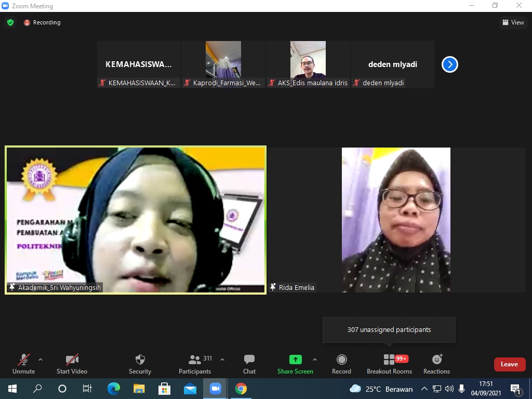Open the Windows notification center
Image resolution: width=532 pixels, height=399 pixels.
[515, 389]
